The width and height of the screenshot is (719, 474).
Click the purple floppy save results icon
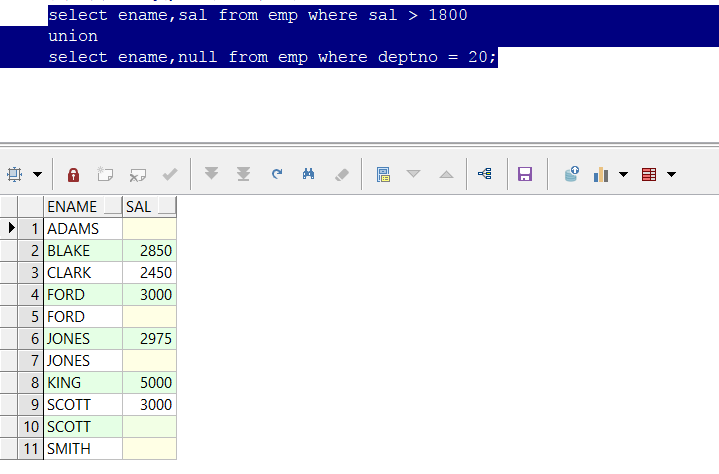525,174
